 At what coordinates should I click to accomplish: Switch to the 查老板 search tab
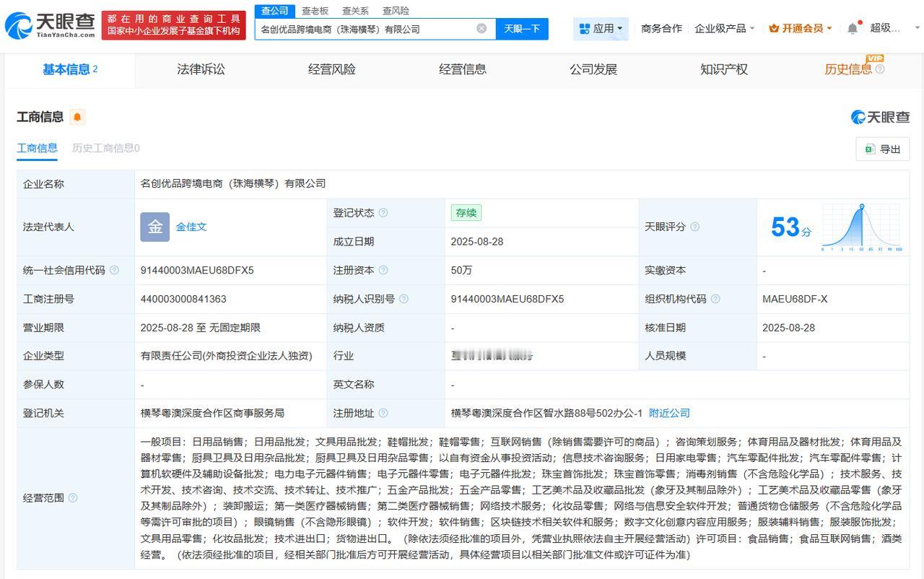[x=315, y=11]
